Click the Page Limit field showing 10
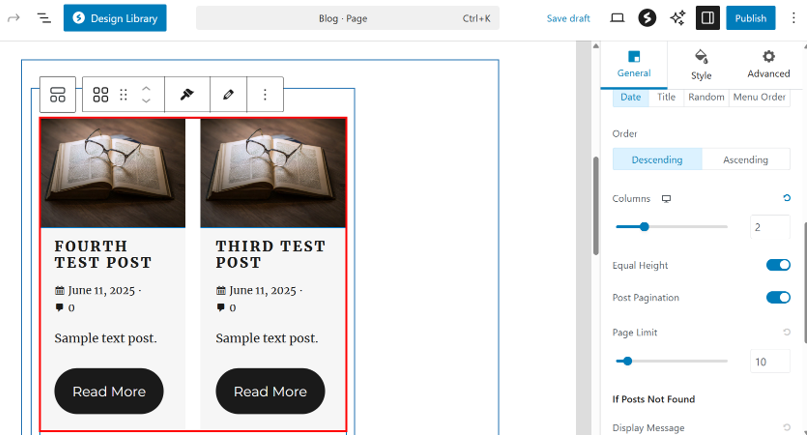The width and height of the screenshot is (807, 435). 770,361
